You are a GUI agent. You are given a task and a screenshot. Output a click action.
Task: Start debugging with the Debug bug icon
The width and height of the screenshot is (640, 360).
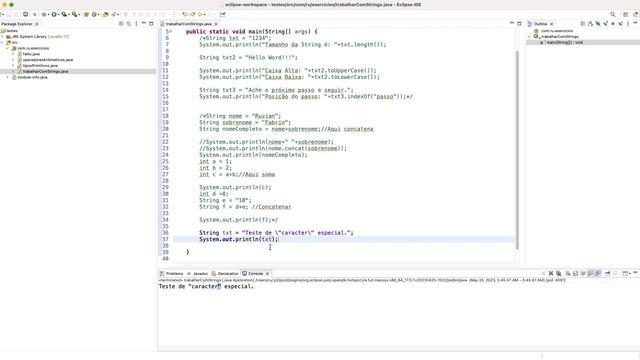tap(44, 14)
